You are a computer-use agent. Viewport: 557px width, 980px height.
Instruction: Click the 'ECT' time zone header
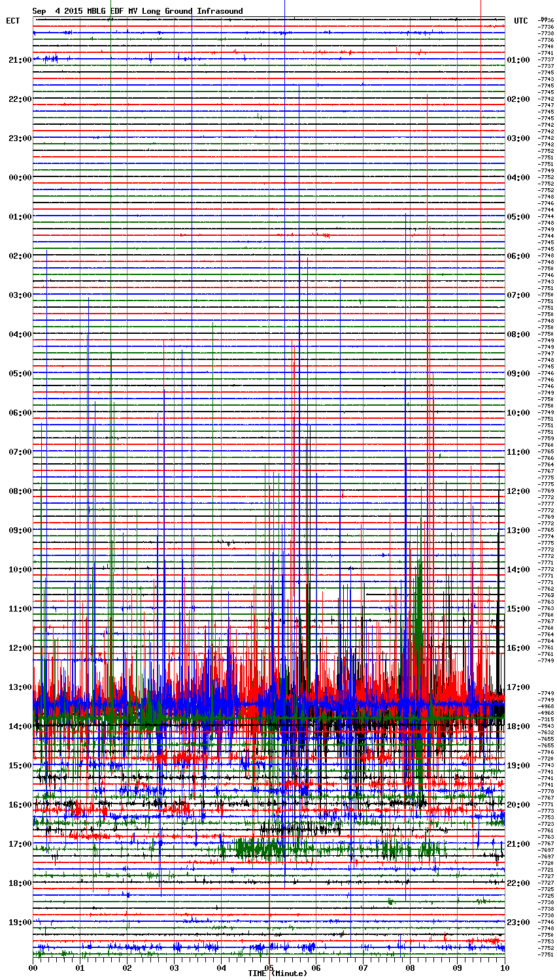point(13,21)
